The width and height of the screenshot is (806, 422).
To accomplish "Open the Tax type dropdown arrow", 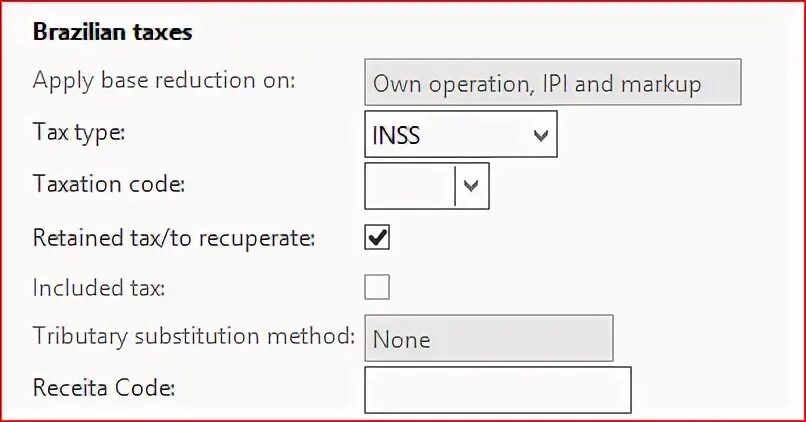I will [x=540, y=135].
